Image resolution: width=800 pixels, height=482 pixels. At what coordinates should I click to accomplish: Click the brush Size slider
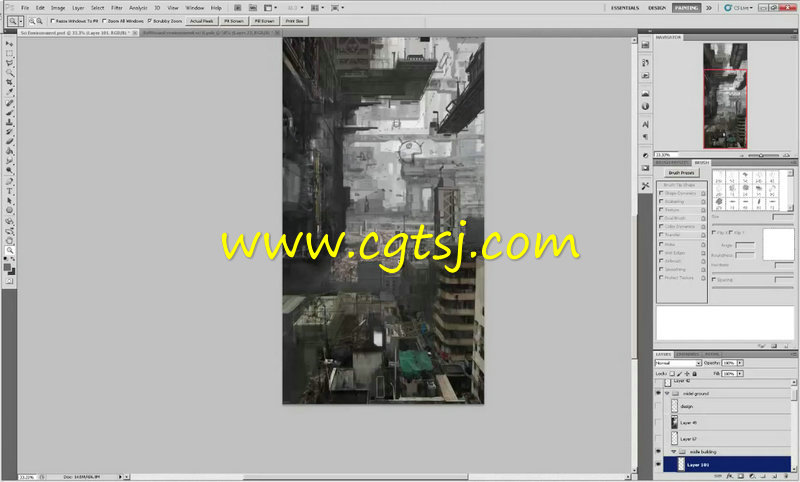point(752,224)
